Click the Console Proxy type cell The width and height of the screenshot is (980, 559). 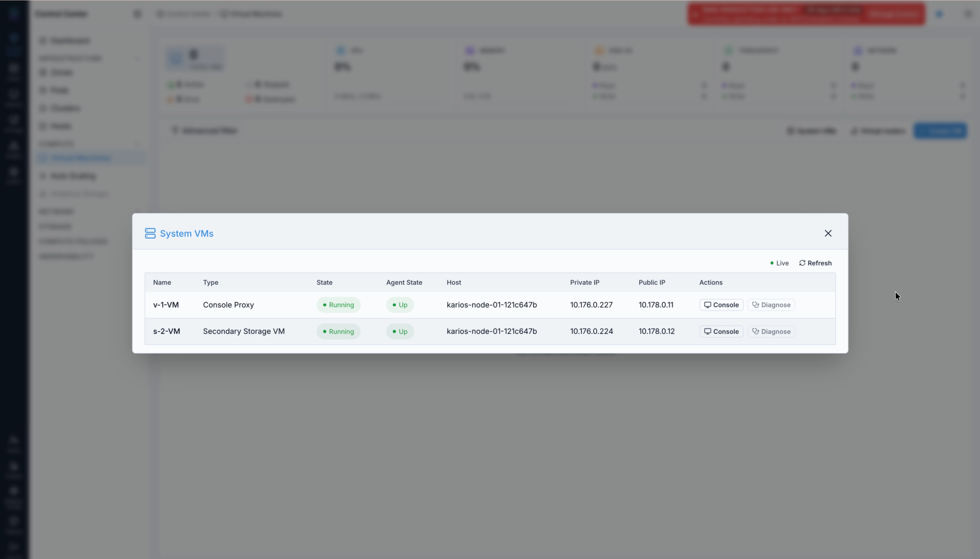pos(228,305)
